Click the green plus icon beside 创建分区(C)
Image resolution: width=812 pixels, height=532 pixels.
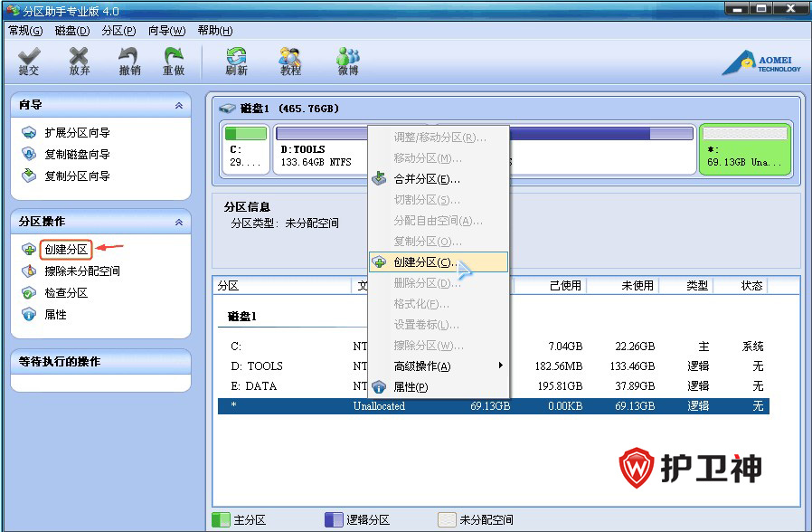point(379,262)
